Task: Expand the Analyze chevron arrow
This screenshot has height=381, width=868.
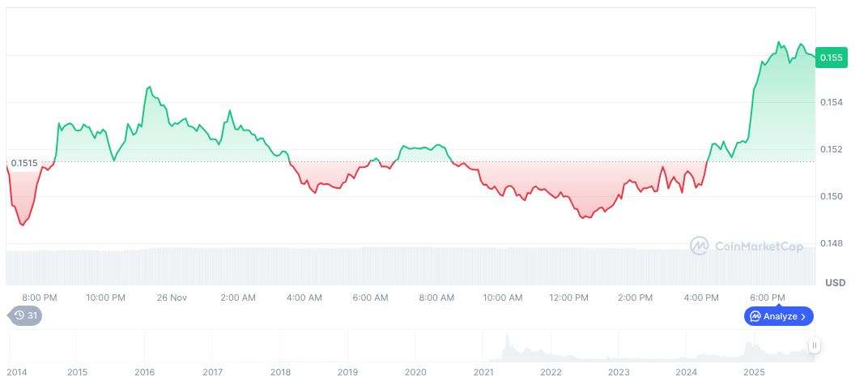Action: [803, 317]
